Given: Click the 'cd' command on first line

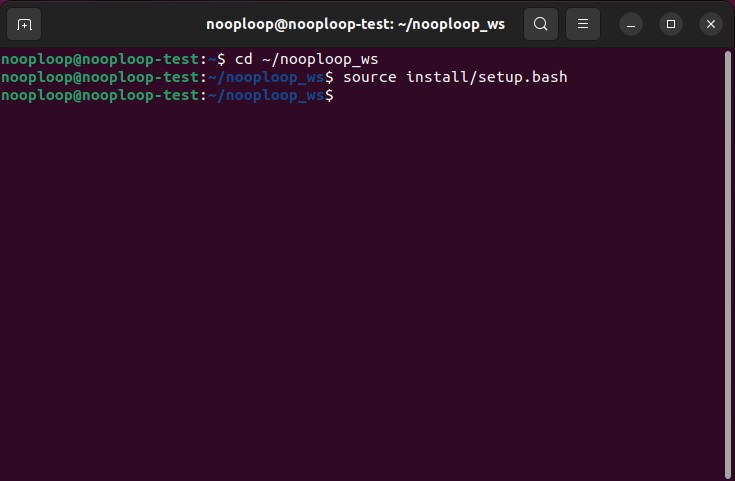Looking at the screenshot, I should (243, 59).
